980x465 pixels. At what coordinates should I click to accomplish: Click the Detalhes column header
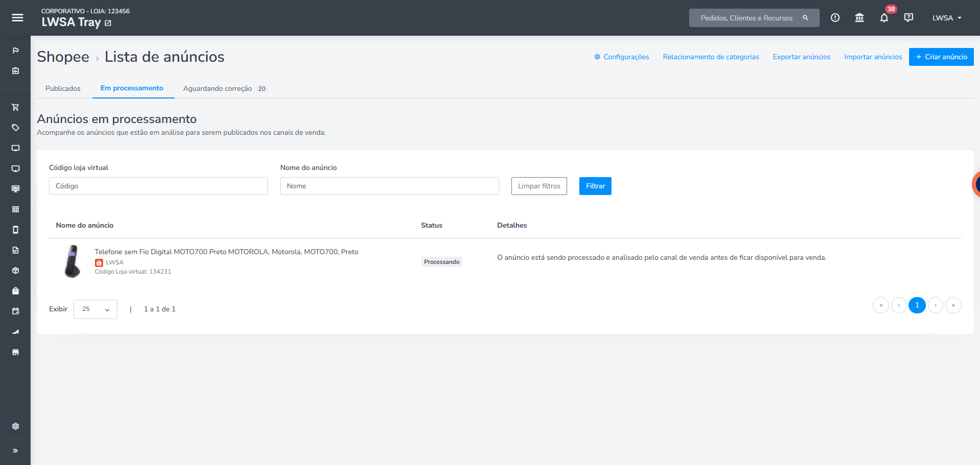click(x=512, y=225)
